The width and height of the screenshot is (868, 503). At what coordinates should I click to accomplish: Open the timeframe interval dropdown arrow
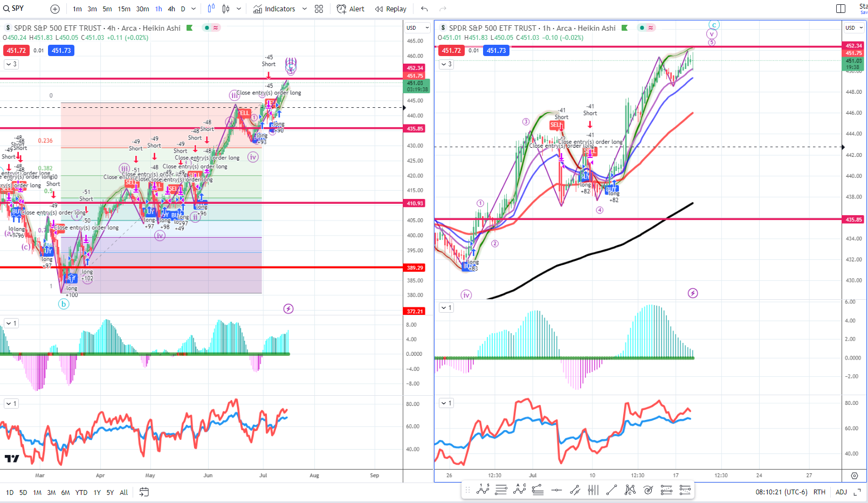coord(194,9)
